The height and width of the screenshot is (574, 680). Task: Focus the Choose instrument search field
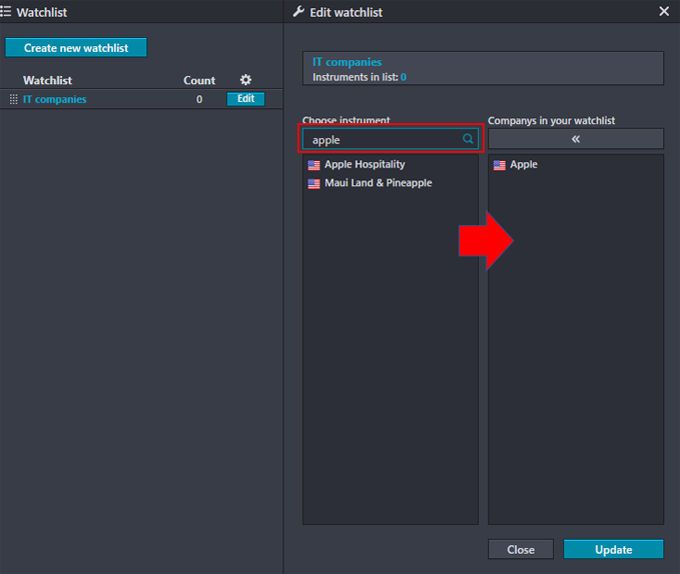click(390, 139)
